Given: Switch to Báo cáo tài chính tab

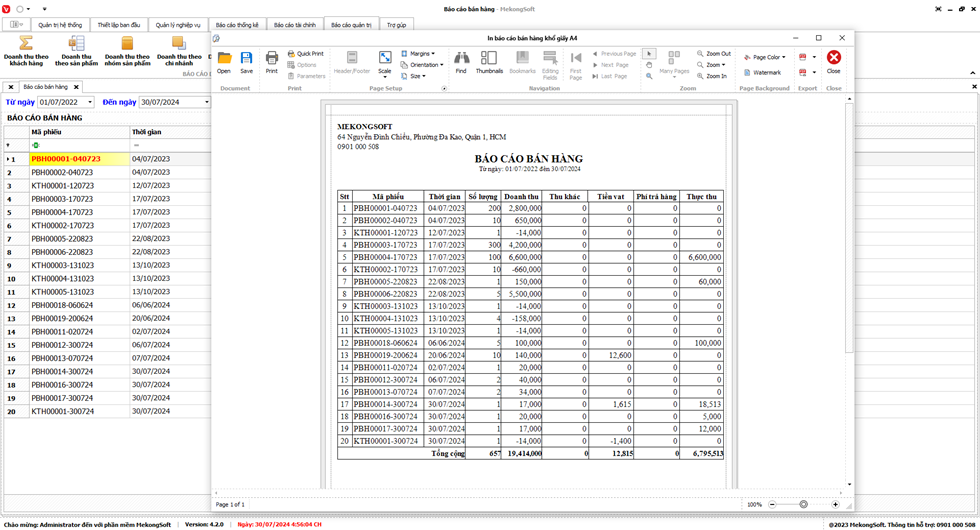Looking at the screenshot, I should pos(294,24).
